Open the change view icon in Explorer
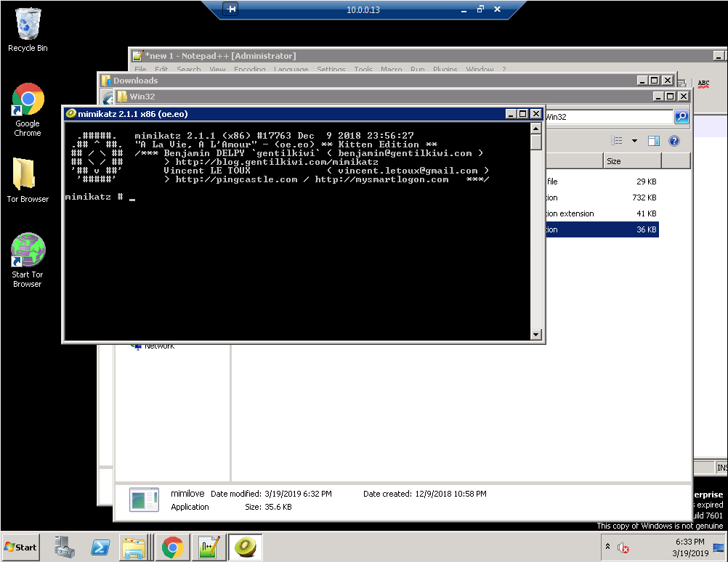 click(x=617, y=141)
